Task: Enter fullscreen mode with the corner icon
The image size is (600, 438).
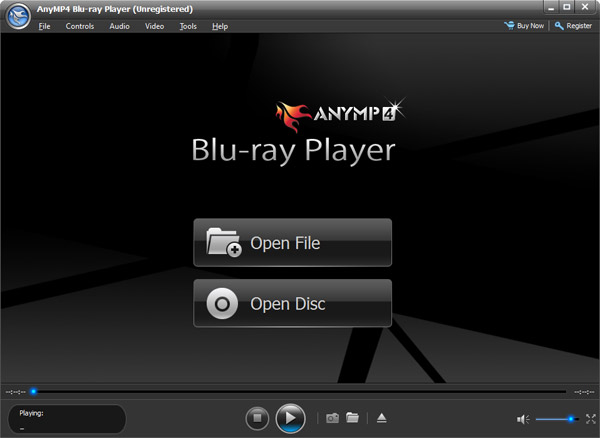Action: tap(590, 419)
